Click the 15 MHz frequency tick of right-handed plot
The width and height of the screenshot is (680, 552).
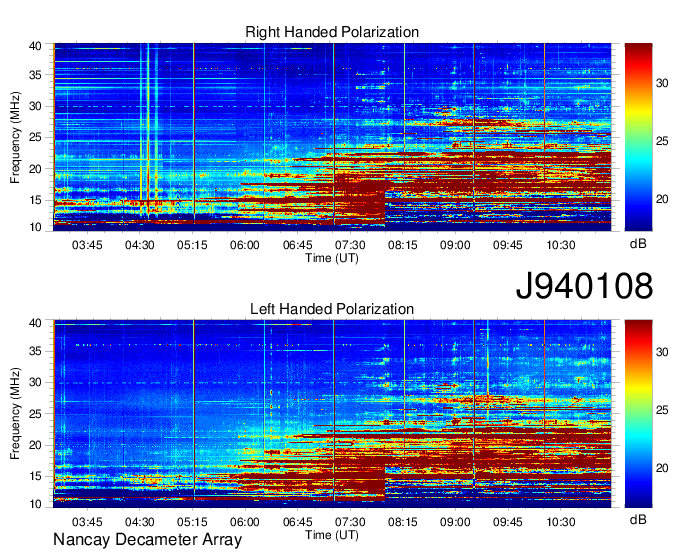point(35,200)
